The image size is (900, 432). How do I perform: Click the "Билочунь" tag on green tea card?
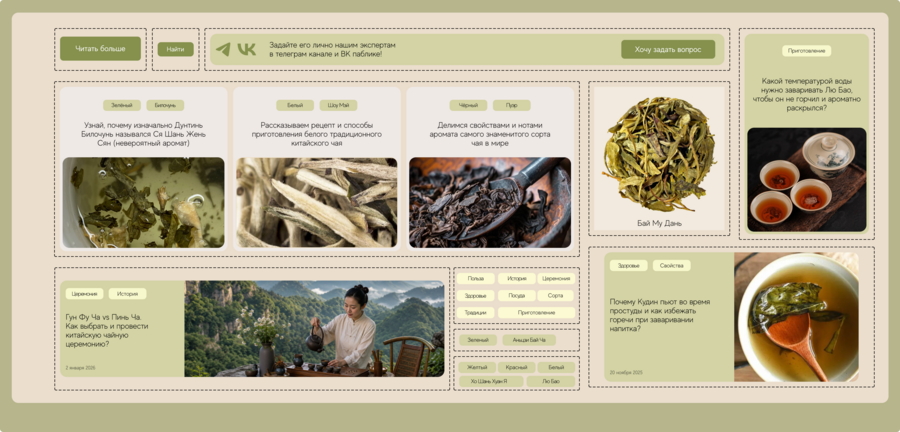pos(165,106)
